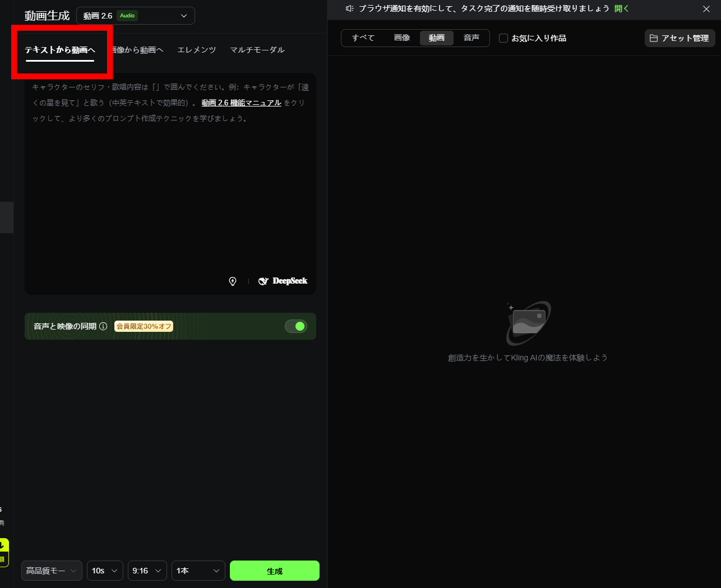Select the 画像 filter tab
The image size is (721, 588).
click(402, 38)
